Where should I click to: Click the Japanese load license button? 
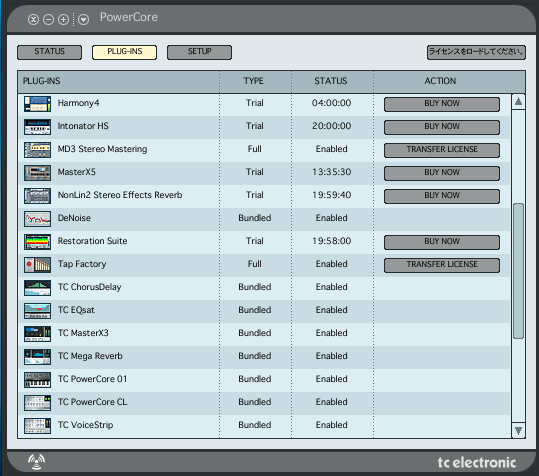pyautogui.click(x=476, y=52)
